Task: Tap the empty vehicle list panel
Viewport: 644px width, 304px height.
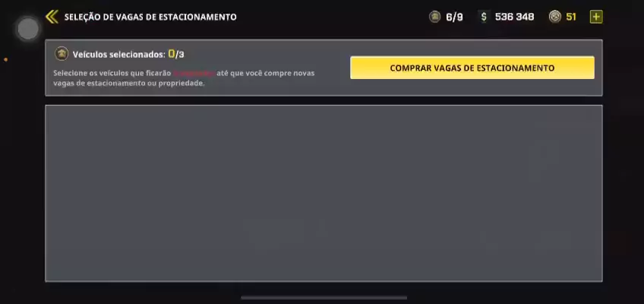Action: pyautogui.click(x=324, y=193)
